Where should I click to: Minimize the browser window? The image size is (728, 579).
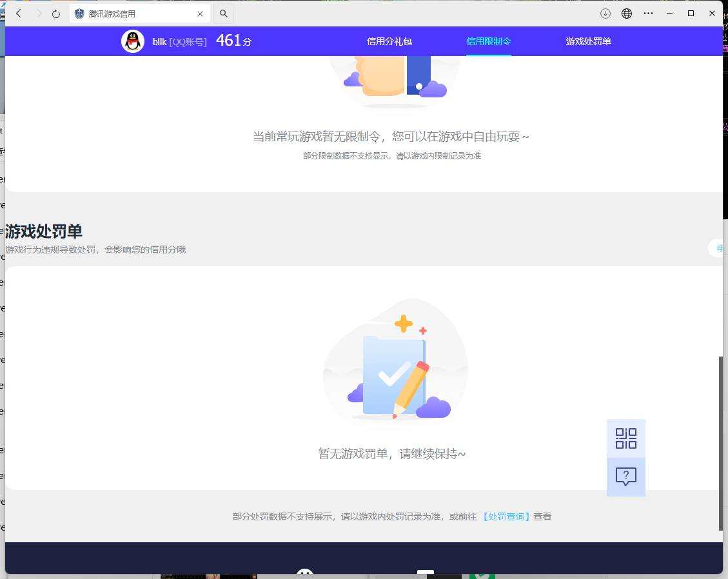[x=669, y=14]
